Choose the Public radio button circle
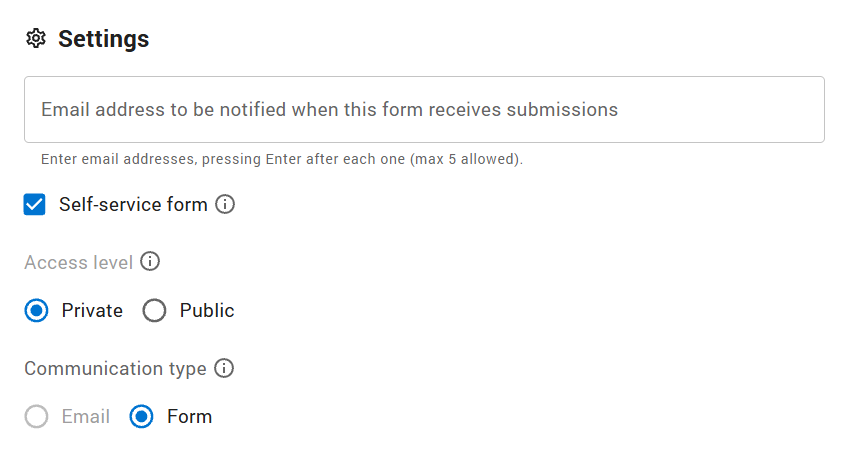Image resolution: width=847 pixels, height=465 pixels. pyautogui.click(x=154, y=311)
